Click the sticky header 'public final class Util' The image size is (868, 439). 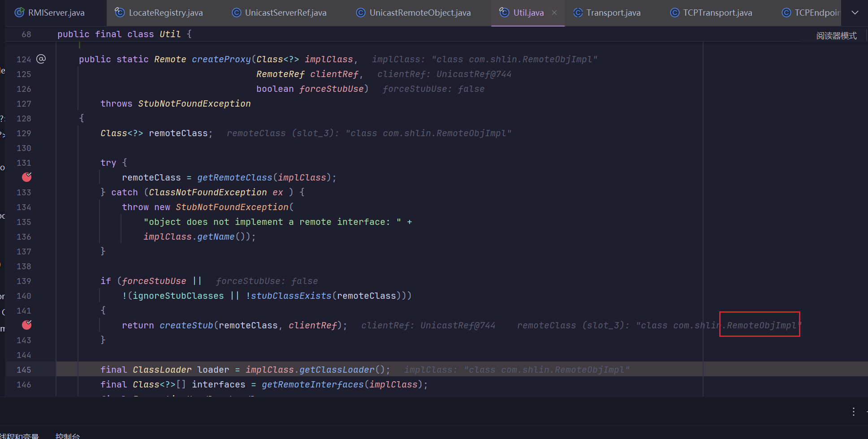124,34
